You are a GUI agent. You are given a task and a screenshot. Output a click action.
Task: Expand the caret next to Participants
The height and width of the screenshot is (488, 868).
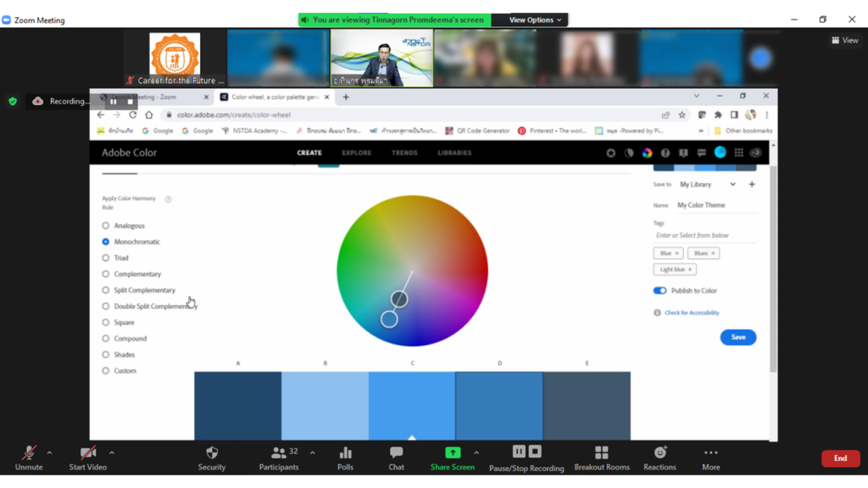(313, 453)
